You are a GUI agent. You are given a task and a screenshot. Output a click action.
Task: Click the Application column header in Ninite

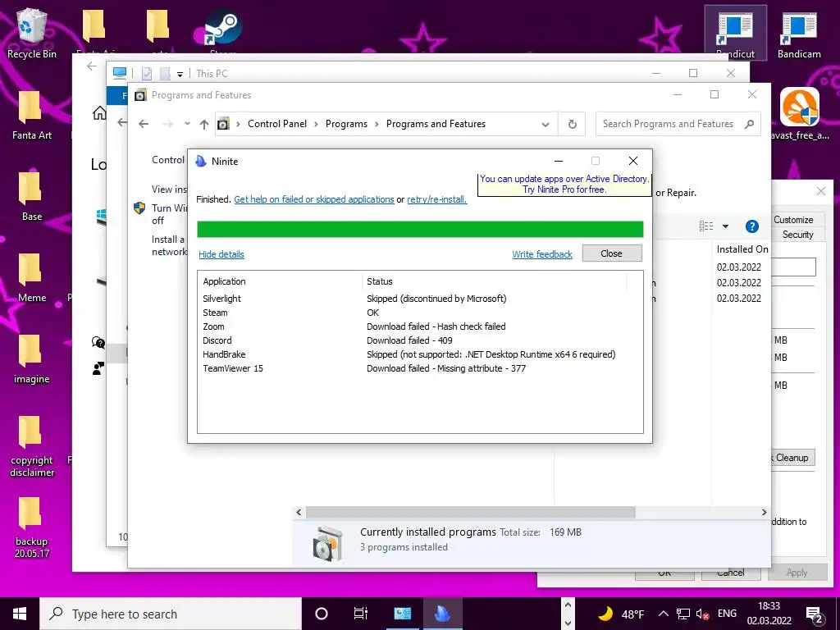point(280,281)
